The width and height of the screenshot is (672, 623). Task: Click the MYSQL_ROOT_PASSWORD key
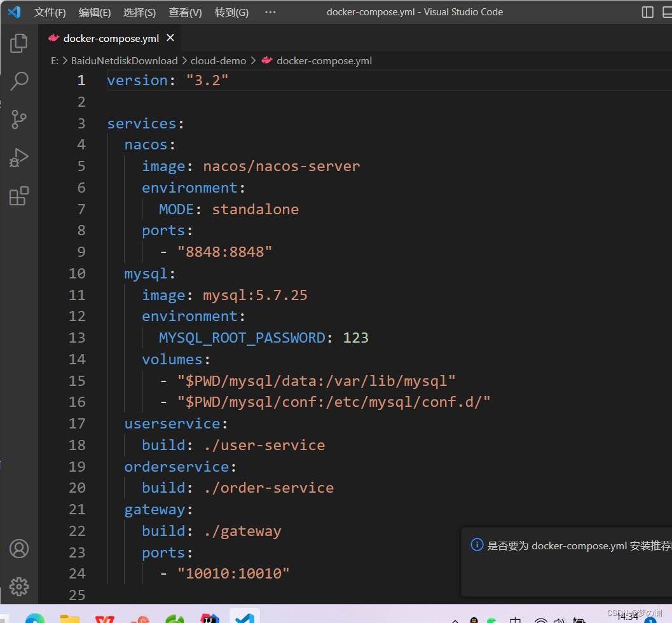coord(242,338)
